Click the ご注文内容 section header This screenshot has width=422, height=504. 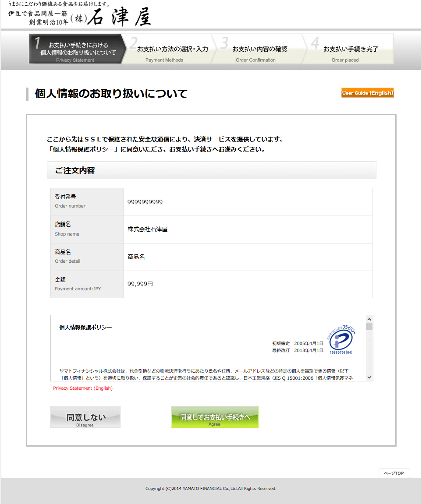75,170
